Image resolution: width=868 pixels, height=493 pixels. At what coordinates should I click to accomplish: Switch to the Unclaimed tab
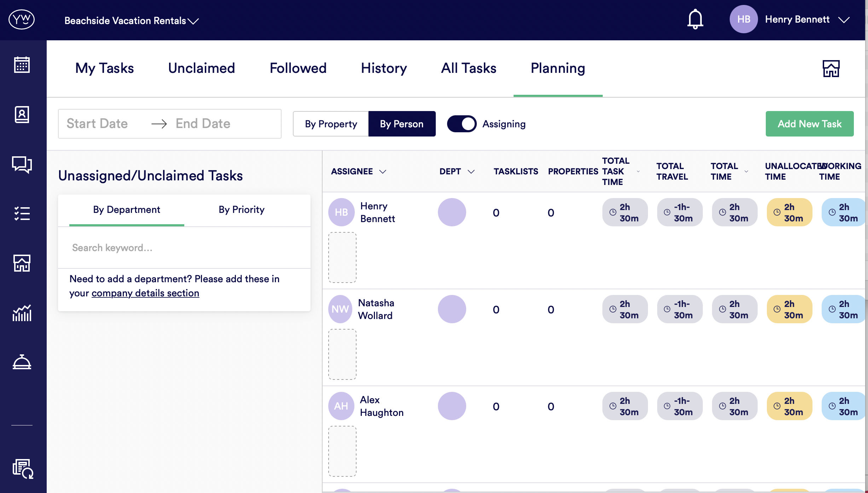click(202, 68)
